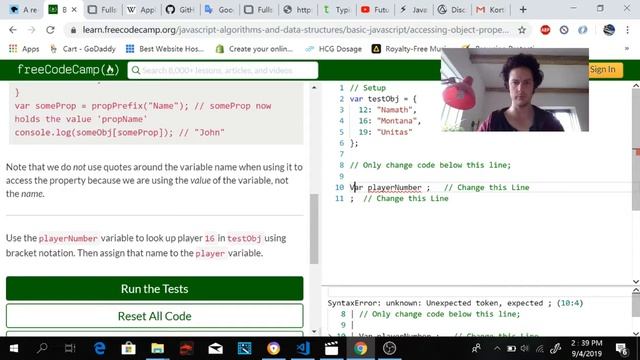Click the line 11 Change this Line comment
Screen dimensions: 640x360
(406, 198)
